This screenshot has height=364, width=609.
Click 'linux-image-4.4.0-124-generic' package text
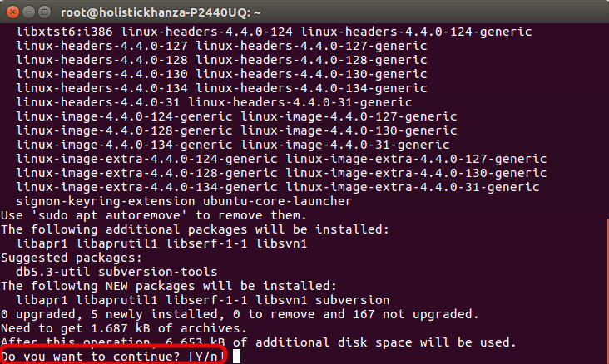tap(123, 116)
